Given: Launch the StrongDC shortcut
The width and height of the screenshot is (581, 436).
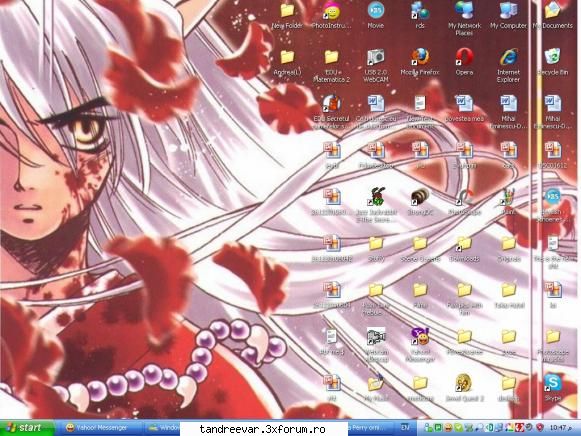Looking at the screenshot, I should tap(420, 202).
